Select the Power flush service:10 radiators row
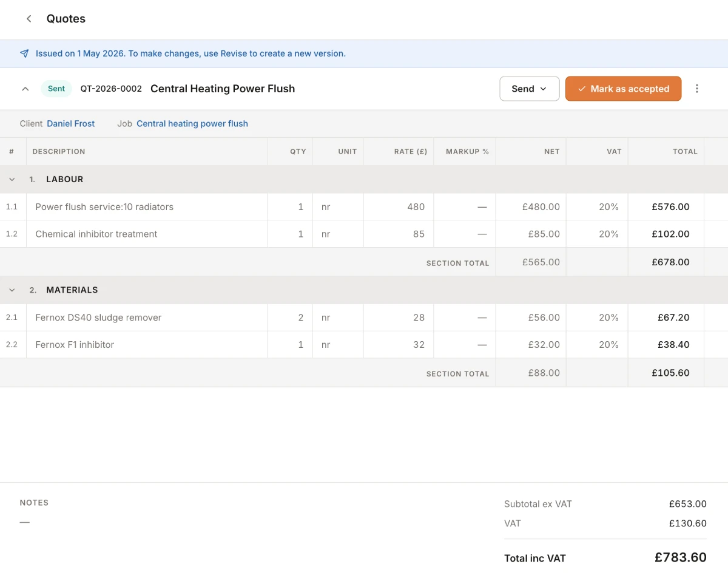Image resolution: width=728 pixels, height=578 pixels. pos(364,207)
